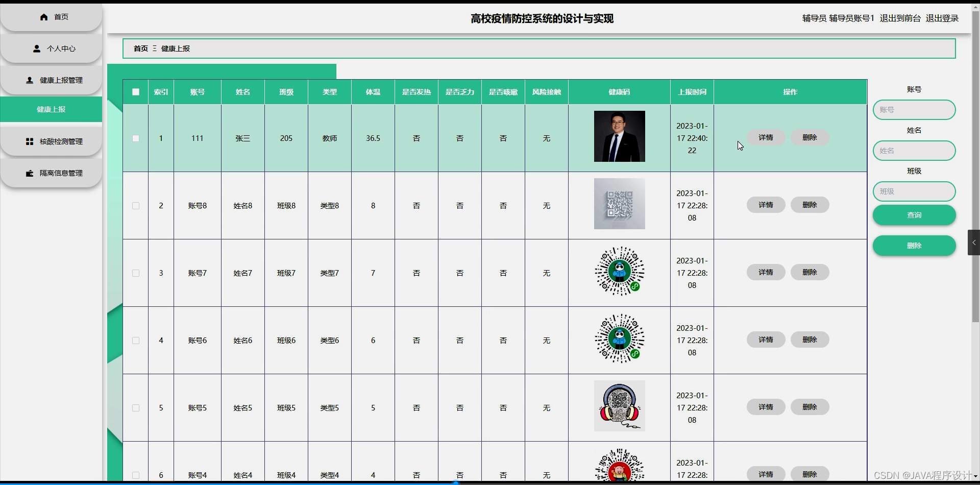Screen dimensions: 980x485
Task: Click the green 查询 search button
Action: pos(914,215)
